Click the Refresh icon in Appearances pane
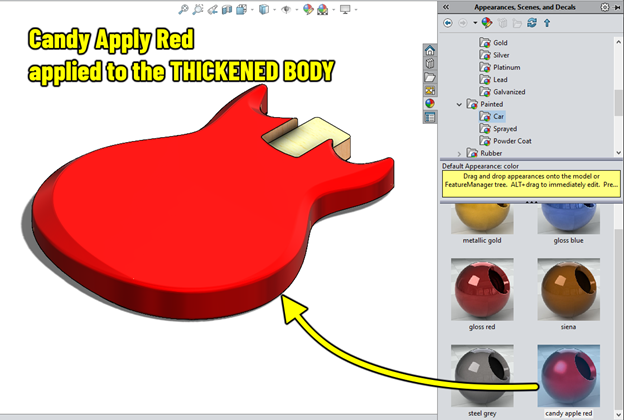The height and width of the screenshot is (420, 624). [x=532, y=23]
